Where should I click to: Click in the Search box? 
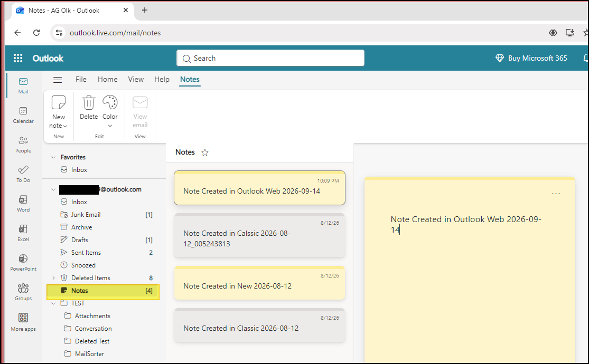pos(270,58)
